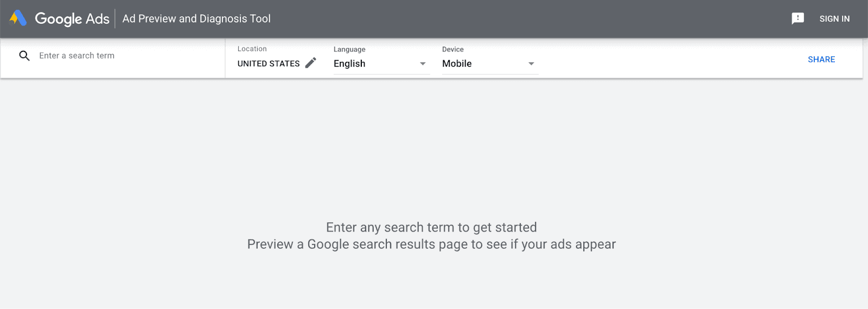Edit location with the pencil icon
Screen dimensions: 868x309
click(310, 63)
